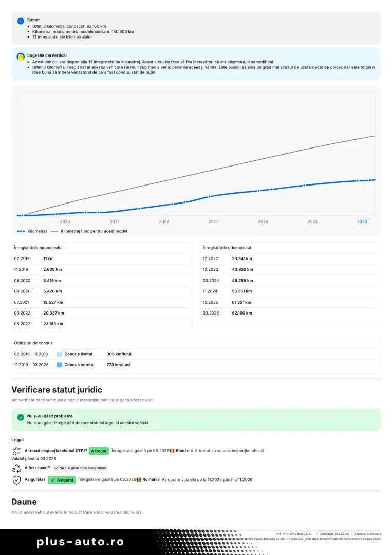Click the 'Nu s-a găsit nicio înregistrare' badge
The image size is (392, 555).
(80, 468)
